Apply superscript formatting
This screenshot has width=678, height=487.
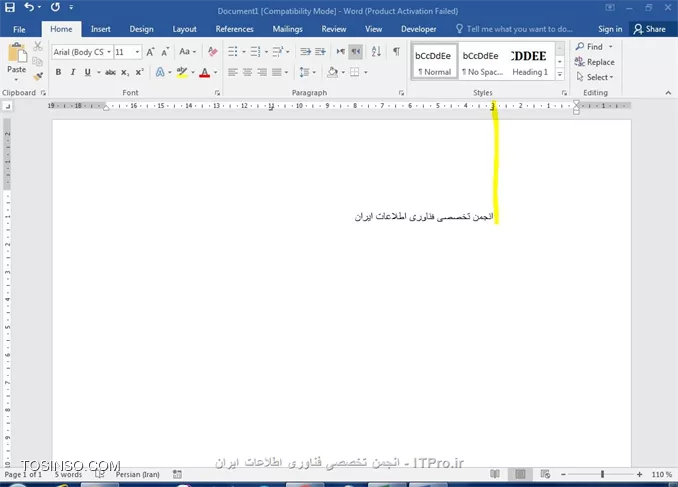[x=139, y=72]
